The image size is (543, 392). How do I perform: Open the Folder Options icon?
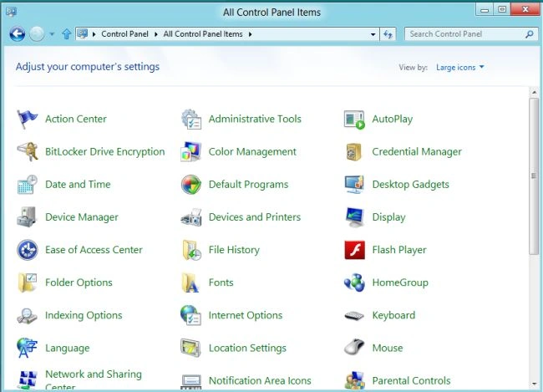(27, 283)
